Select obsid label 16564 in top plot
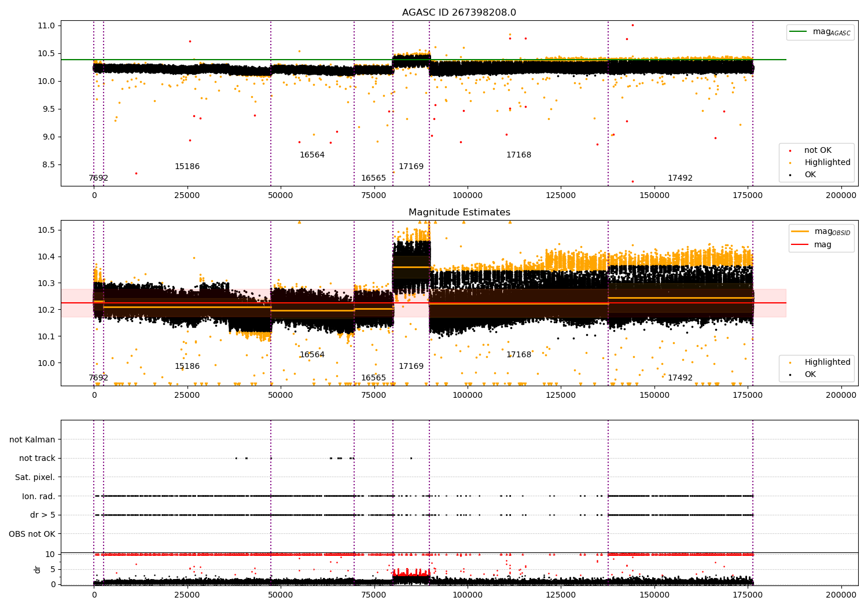The image size is (868, 608). coord(312,155)
